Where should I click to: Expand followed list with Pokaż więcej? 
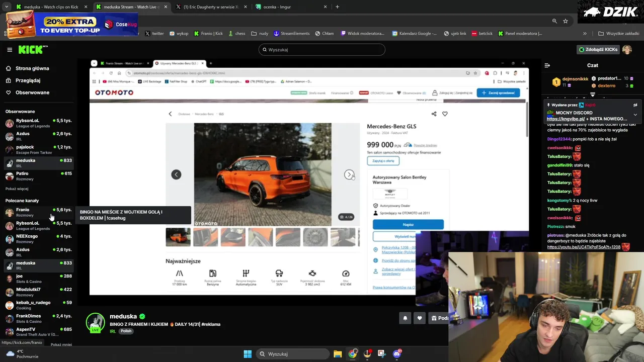point(17,189)
